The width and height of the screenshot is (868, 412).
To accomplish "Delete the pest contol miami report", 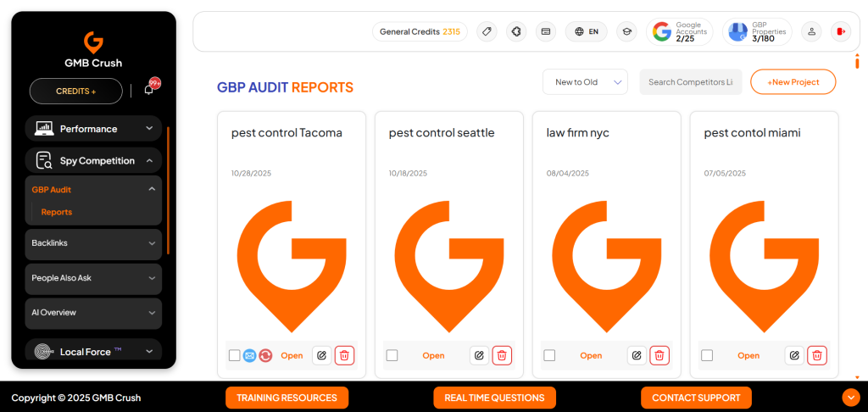I will click(x=817, y=355).
